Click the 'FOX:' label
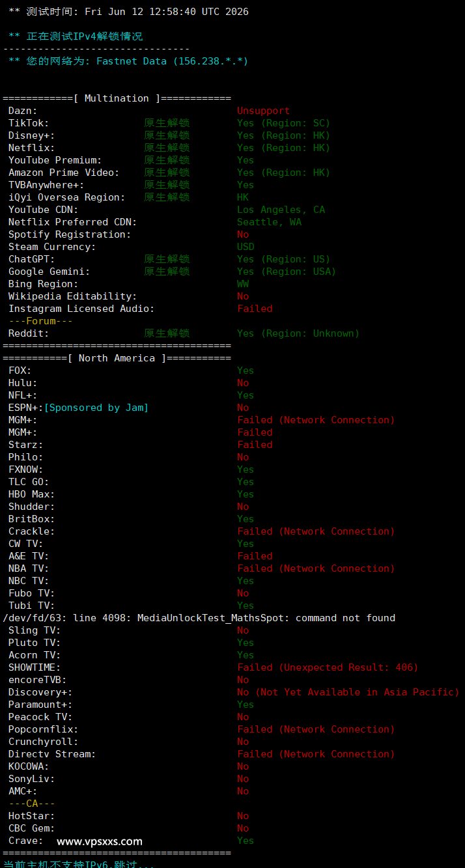 (x=20, y=371)
